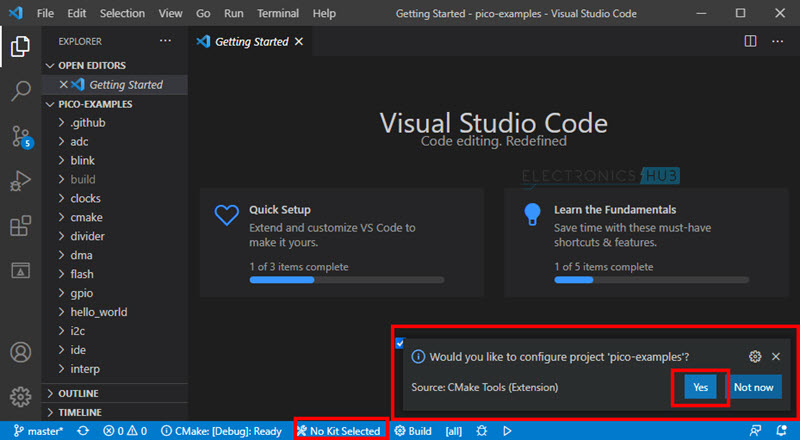The height and width of the screenshot is (440, 800).
Task: Click the Not now button
Action: pos(753,387)
